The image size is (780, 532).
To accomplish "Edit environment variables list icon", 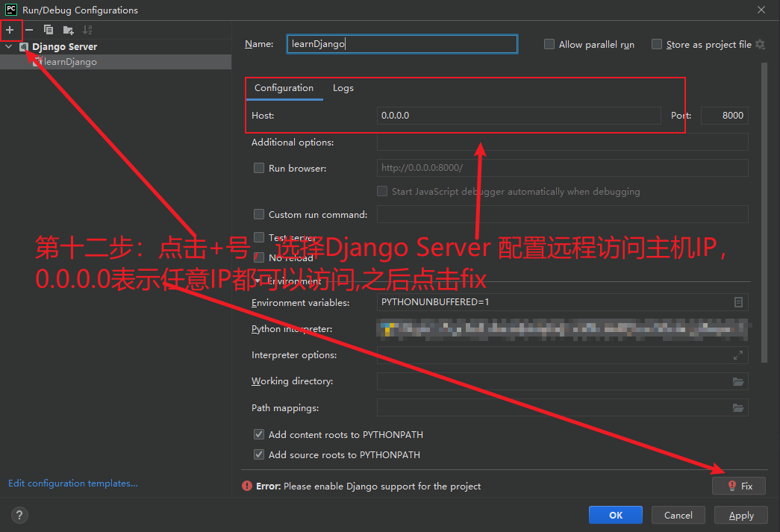I will click(x=738, y=301).
